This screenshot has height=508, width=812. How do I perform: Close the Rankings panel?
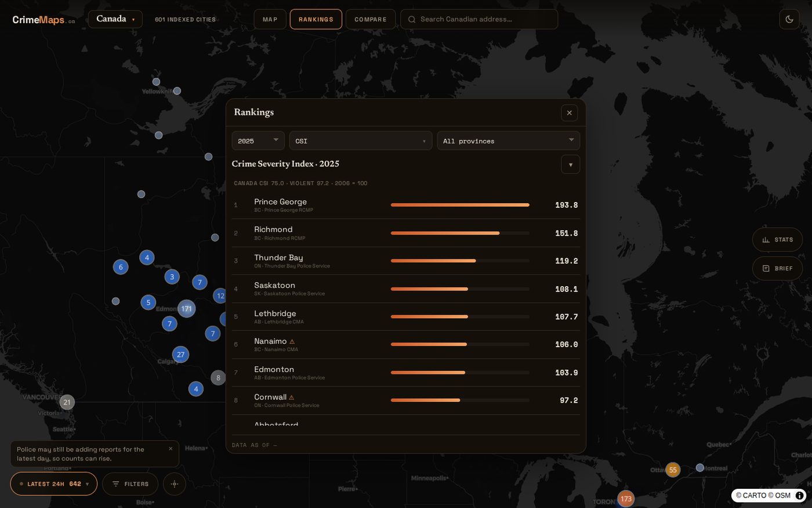pos(570,113)
